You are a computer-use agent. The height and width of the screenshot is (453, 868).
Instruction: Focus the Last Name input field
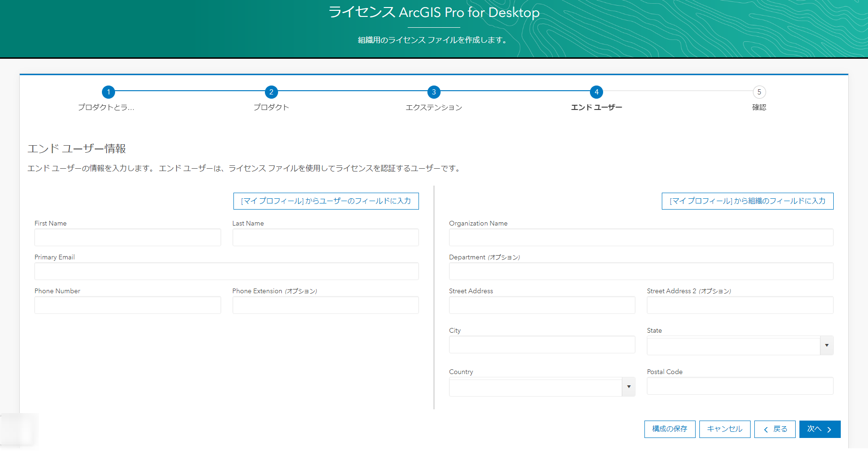pos(325,237)
